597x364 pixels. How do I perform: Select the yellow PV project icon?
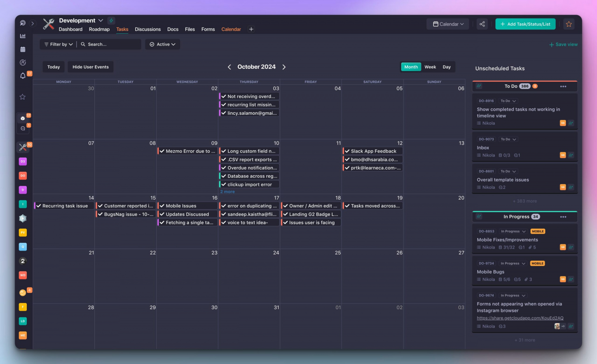coord(23,232)
